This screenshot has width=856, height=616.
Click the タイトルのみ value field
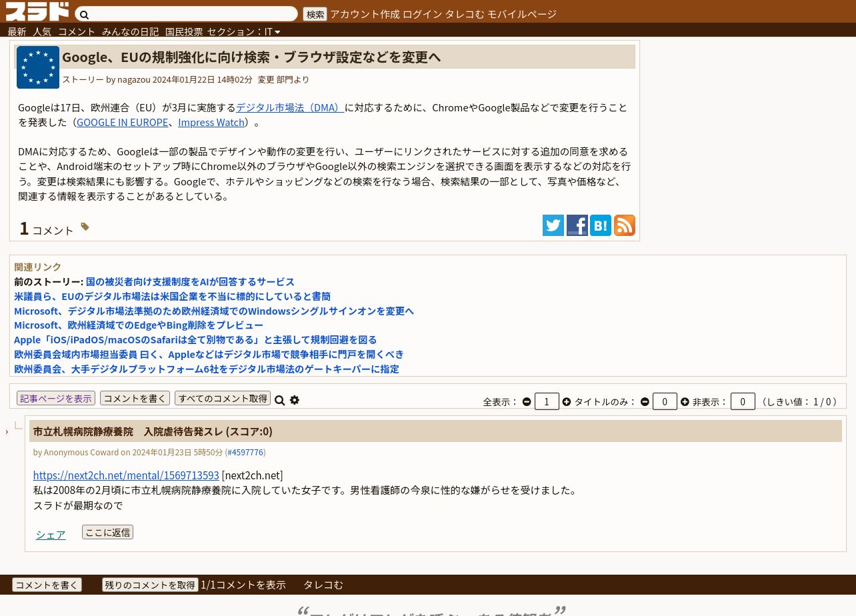pos(665,401)
